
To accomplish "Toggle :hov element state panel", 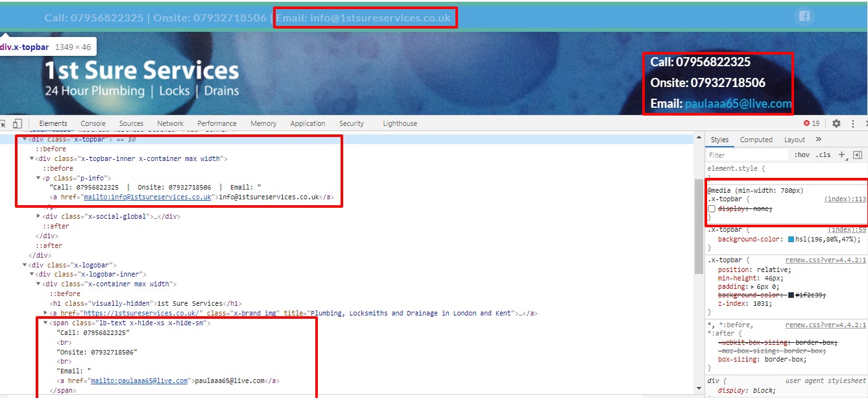I will point(802,155).
